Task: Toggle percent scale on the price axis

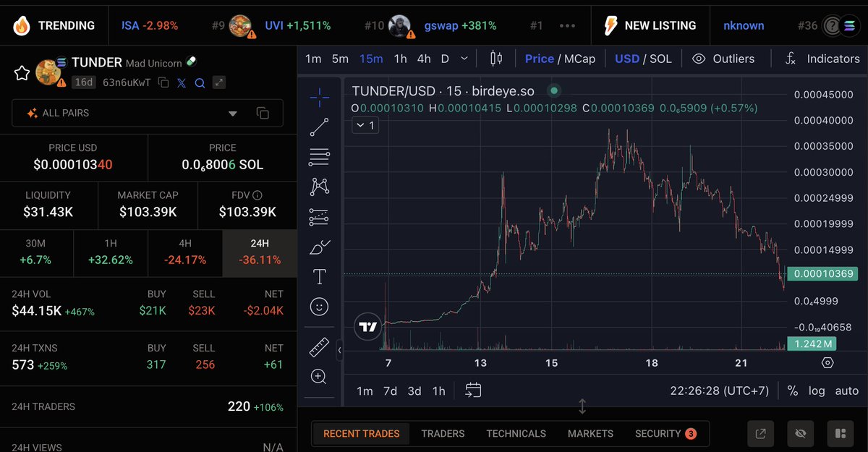Action: [793, 391]
